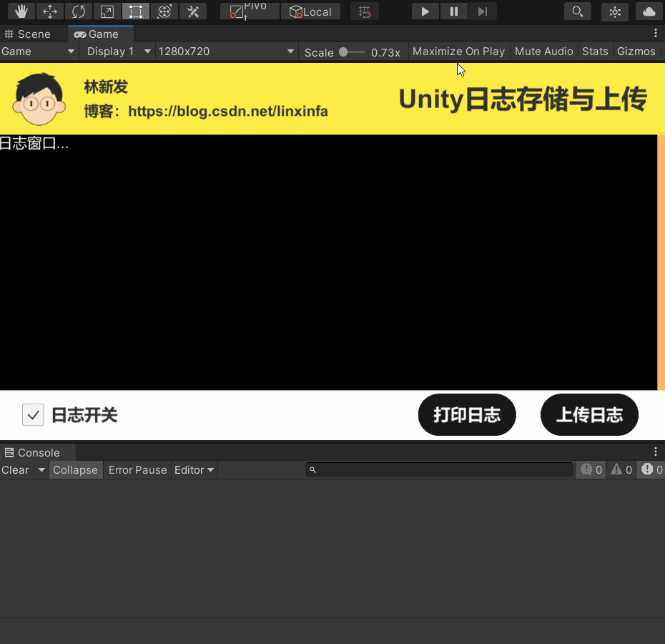Step one frame forward
This screenshot has height=644, width=665.
482,11
